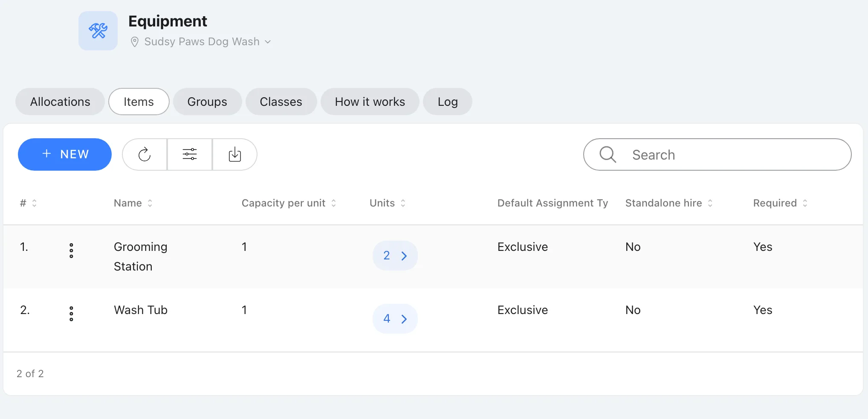Click Standalone hire No for Grooming Station

[x=633, y=247]
